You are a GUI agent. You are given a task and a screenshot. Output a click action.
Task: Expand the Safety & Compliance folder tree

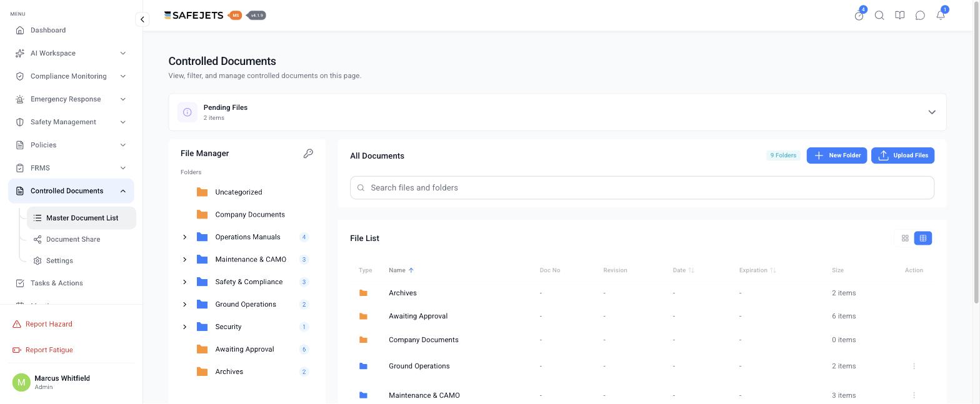pos(184,282)
